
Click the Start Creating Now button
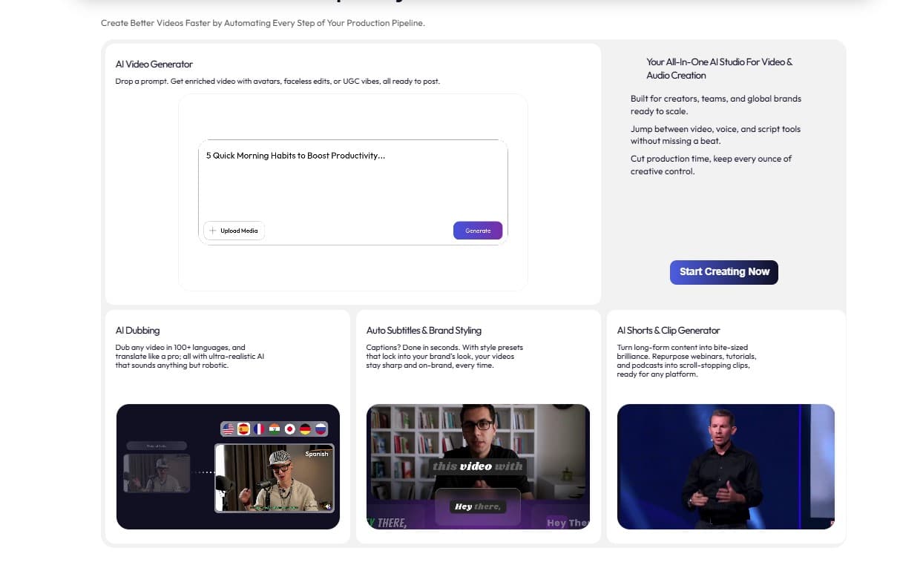coord(723,272)
